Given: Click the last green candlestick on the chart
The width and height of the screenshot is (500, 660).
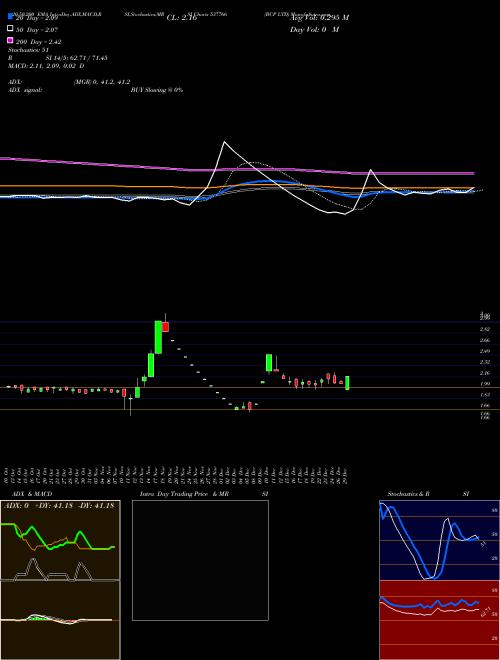Looking at the screenshot, I should pyautogui.click(x=347, y=383).
